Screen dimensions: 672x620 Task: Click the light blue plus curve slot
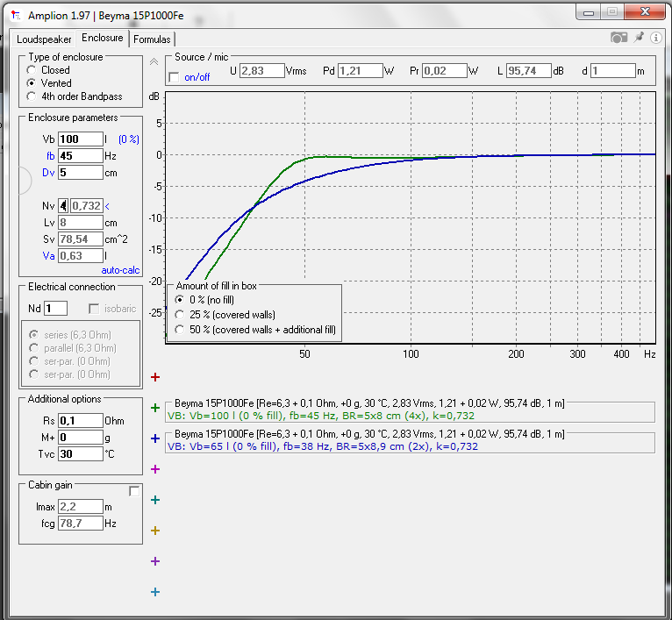click(155, 592)
